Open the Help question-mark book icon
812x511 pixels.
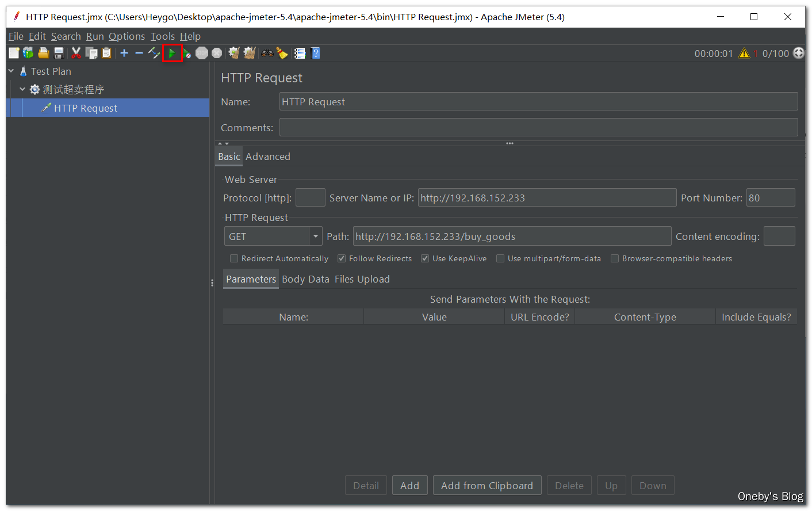click(x=315, y=53)
